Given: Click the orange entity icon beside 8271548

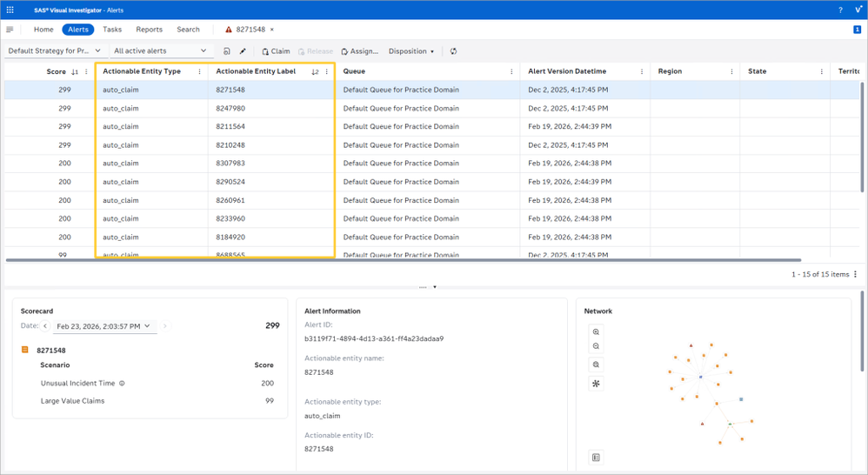Looking at the screenshot, I should click(25, 350).
